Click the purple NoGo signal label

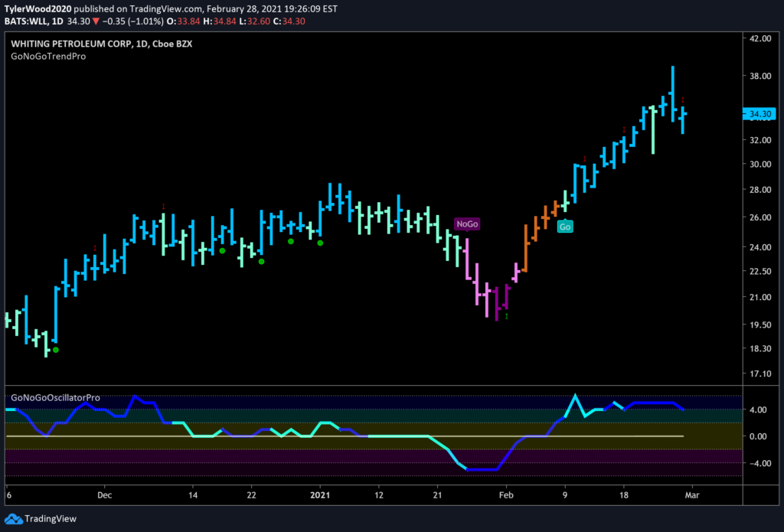coord(467,224)
